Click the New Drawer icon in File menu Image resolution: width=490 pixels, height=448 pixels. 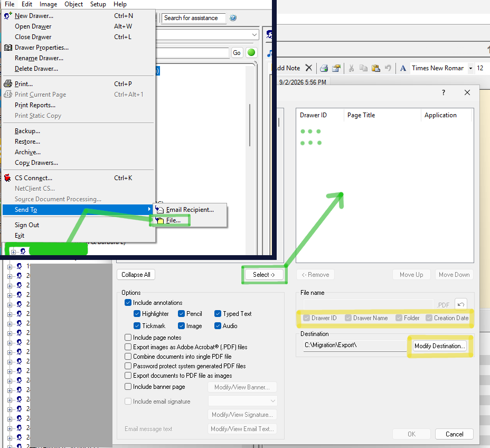(8, 16)
